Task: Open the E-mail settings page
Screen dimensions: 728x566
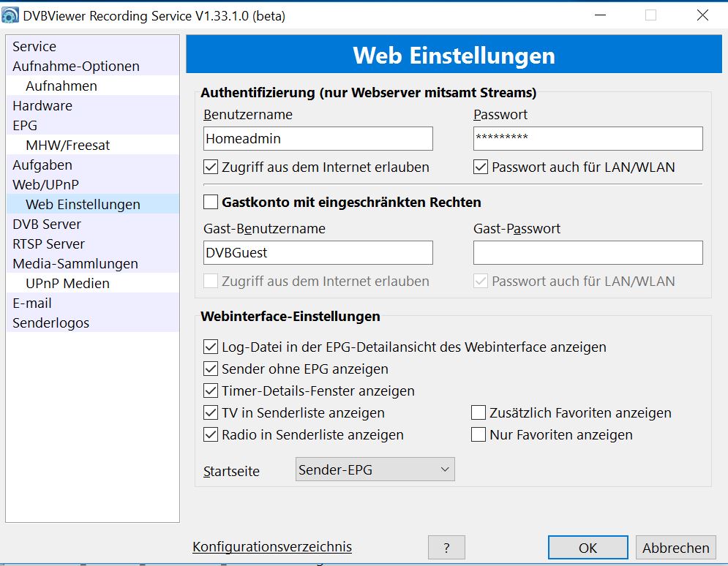Action: 93,303
